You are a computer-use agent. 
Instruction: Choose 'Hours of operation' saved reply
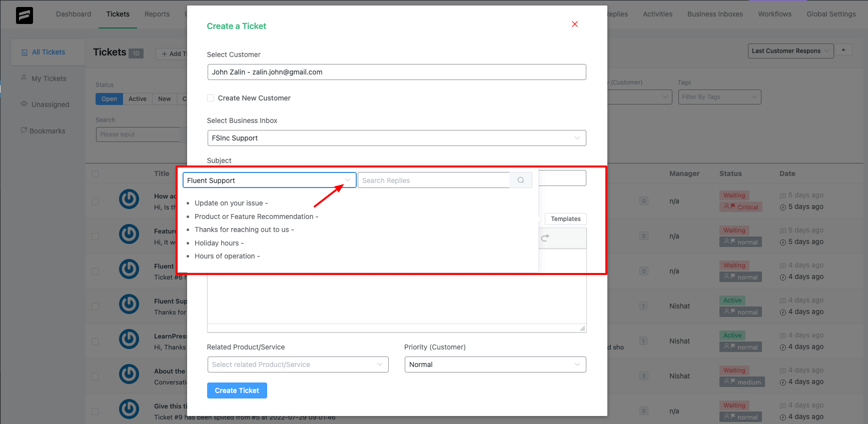click(227, 256)
